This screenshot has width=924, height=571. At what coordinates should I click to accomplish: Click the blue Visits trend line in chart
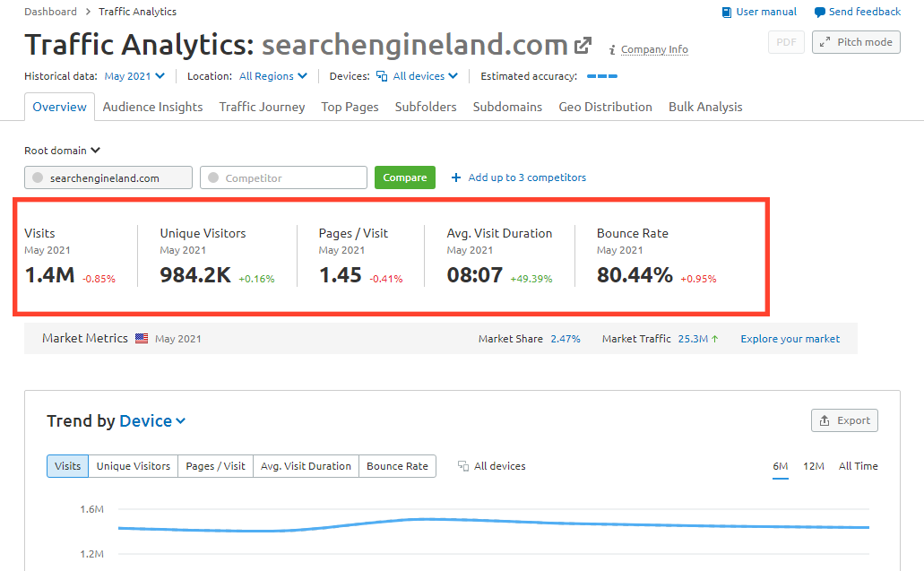pyautogui.click(x=494, y=523)
